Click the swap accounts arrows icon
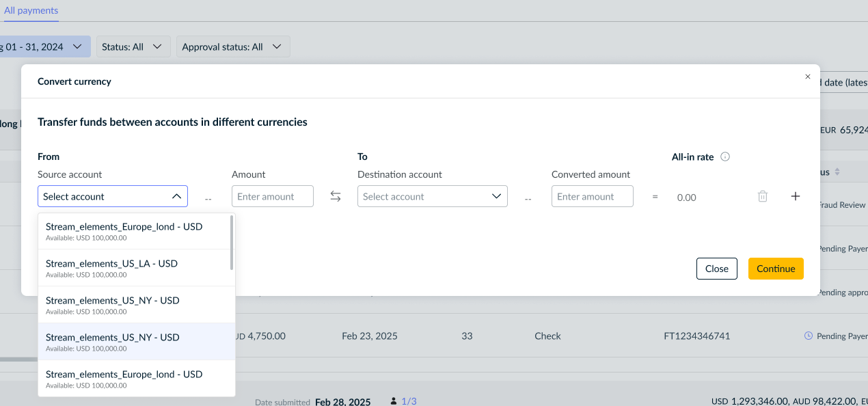This screenshot has width=868, height=406. click(336, 196)
